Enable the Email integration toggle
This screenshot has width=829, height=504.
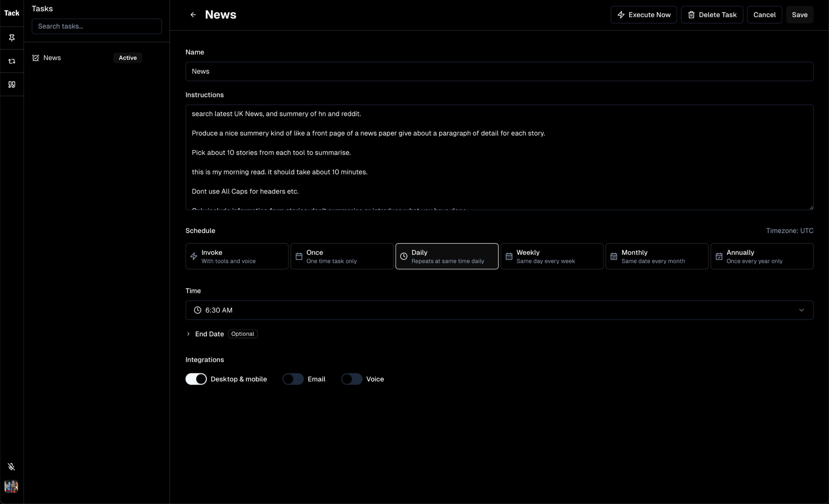[x=293, y=379]
